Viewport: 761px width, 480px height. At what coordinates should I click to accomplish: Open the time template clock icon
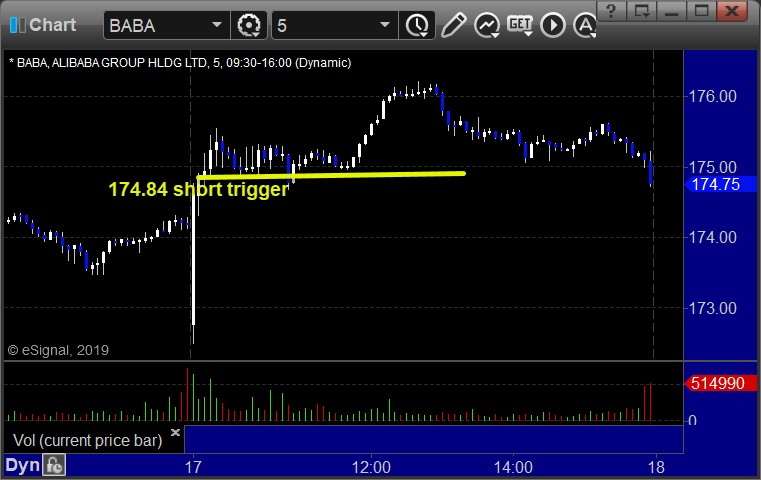click(417, 25)
